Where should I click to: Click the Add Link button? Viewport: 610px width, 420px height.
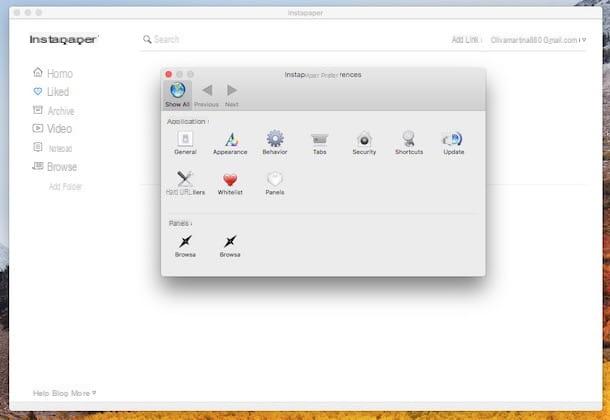point(465,40)
